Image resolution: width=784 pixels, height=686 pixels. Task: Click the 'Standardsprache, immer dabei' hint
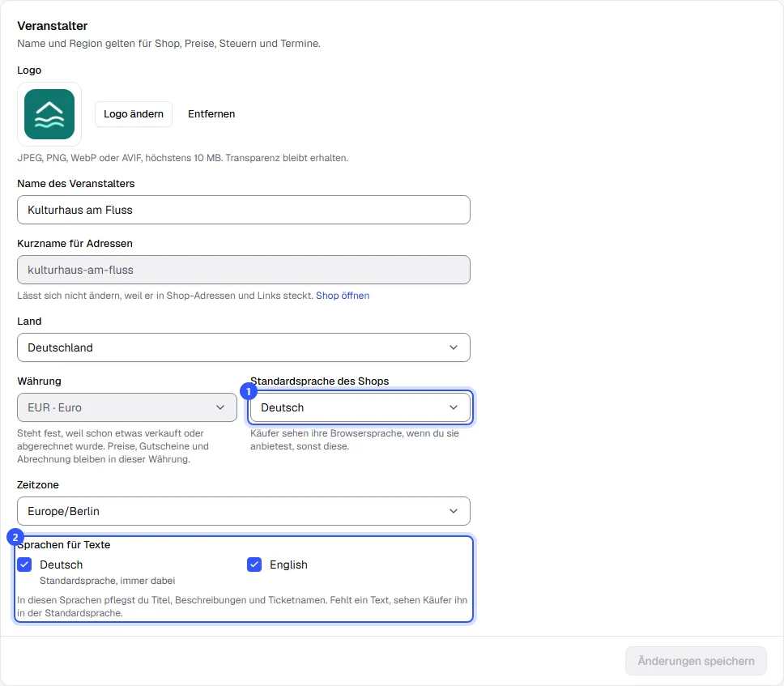[x=108, y=581]
